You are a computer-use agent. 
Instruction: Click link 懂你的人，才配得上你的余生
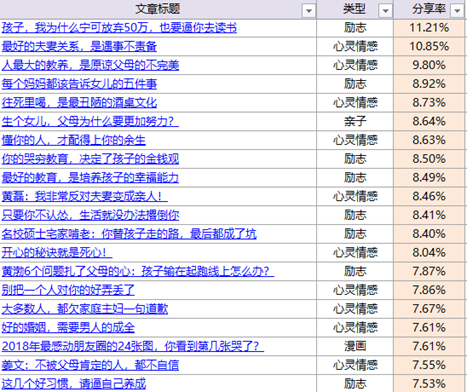[x=74, y=140]
